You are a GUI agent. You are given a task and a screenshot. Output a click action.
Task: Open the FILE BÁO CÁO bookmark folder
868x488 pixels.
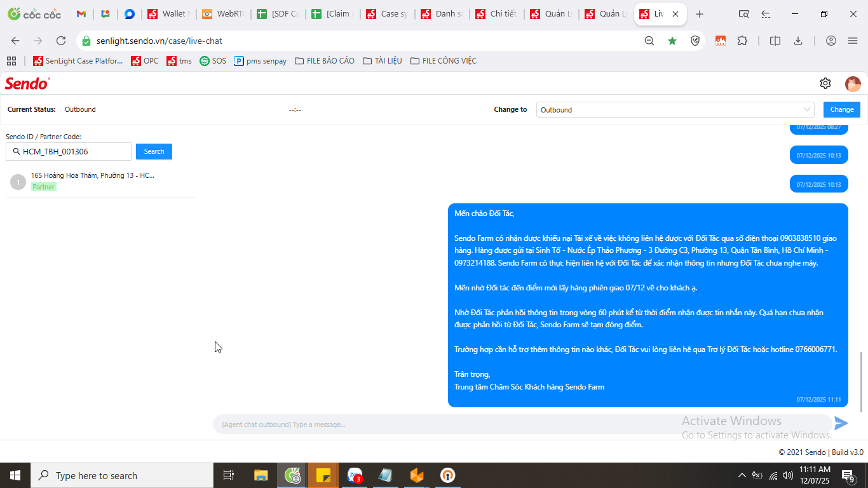coord(325,61)
